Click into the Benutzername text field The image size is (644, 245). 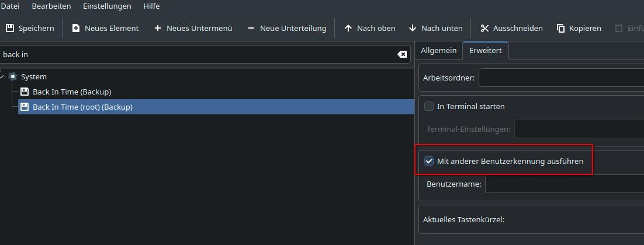click(565, 184)
